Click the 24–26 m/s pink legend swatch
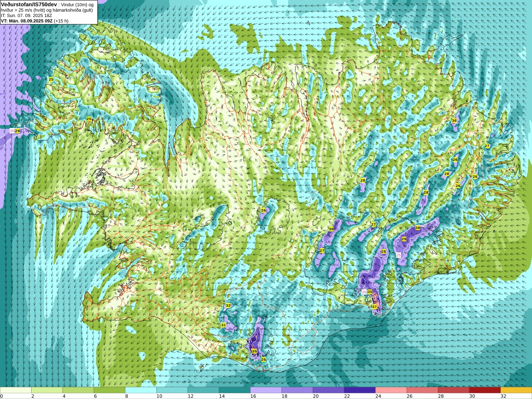Viewport: 532px width, 399px height. pos(391,390)
